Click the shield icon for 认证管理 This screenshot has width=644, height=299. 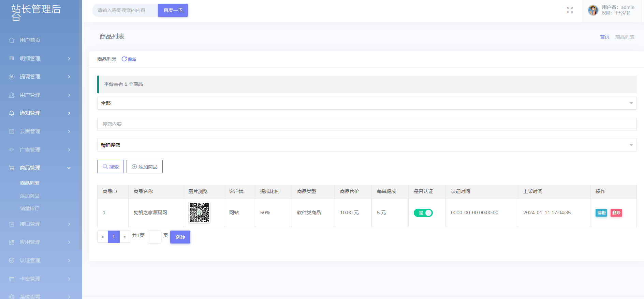click(x=12, y=261)
